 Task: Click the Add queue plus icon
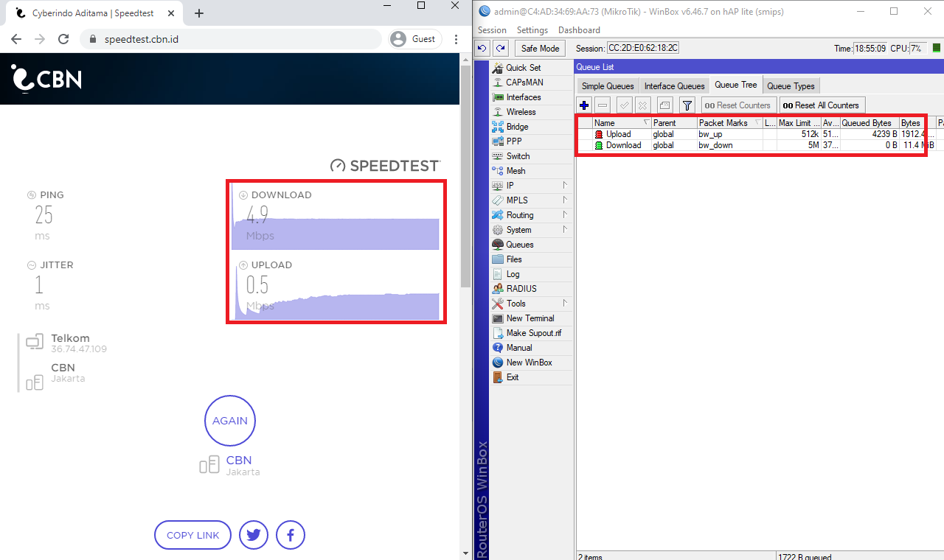[x=584, y=105]
